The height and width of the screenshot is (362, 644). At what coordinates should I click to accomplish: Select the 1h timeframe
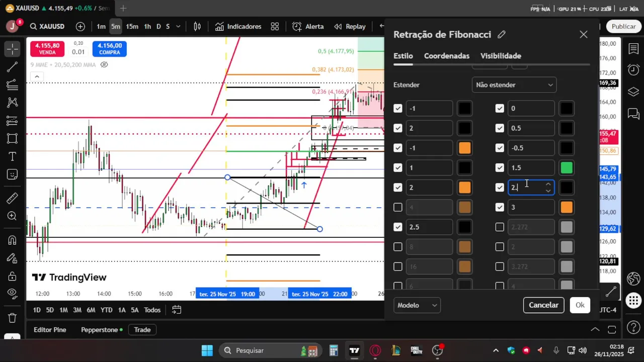(147, 26)
